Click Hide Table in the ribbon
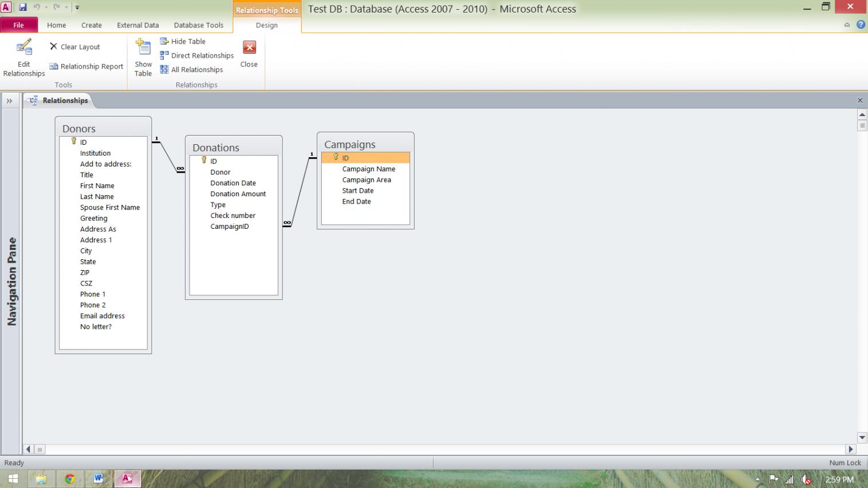 tap(183, 41)
